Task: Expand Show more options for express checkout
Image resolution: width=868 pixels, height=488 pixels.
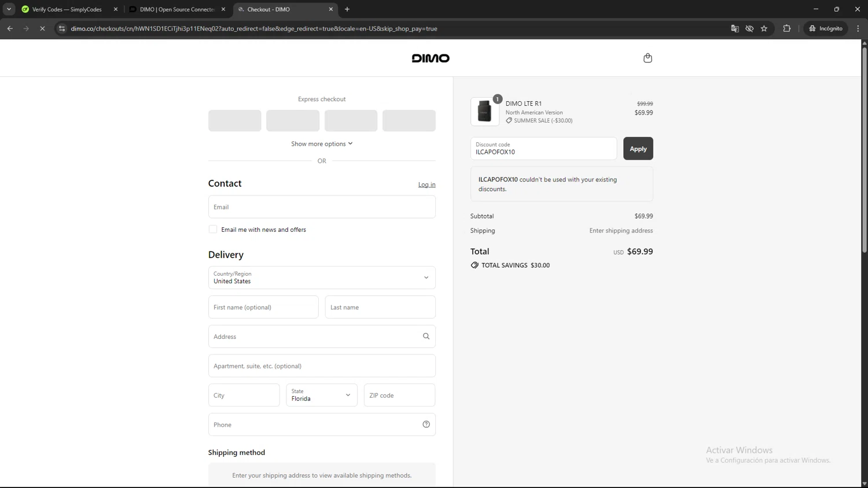Action: click(x=322, y=144)
